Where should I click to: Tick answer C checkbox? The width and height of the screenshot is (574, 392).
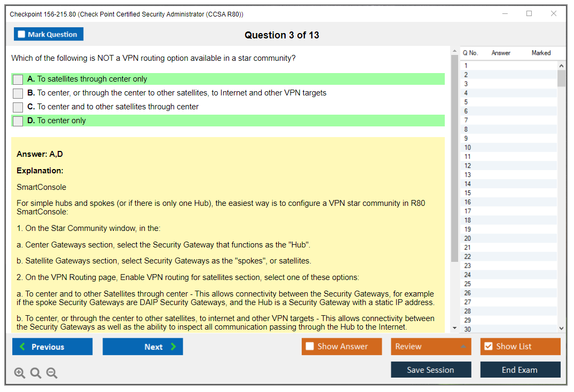tap(18, 107)
